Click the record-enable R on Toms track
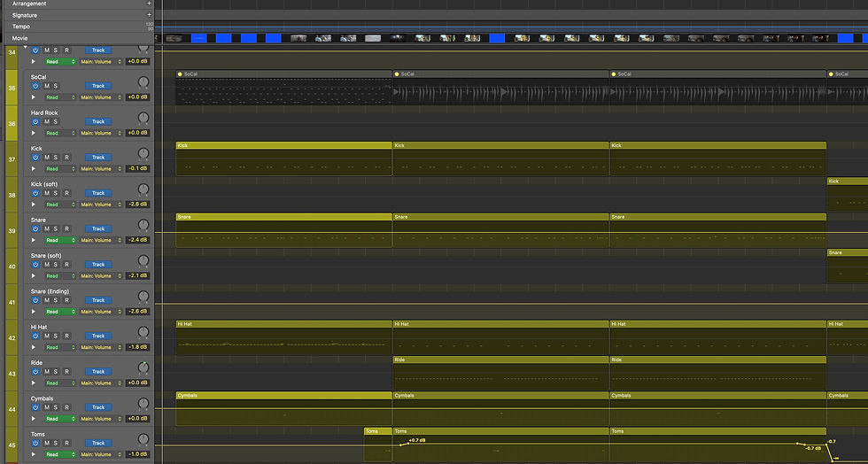868x464 pixels. pos(66,443)
